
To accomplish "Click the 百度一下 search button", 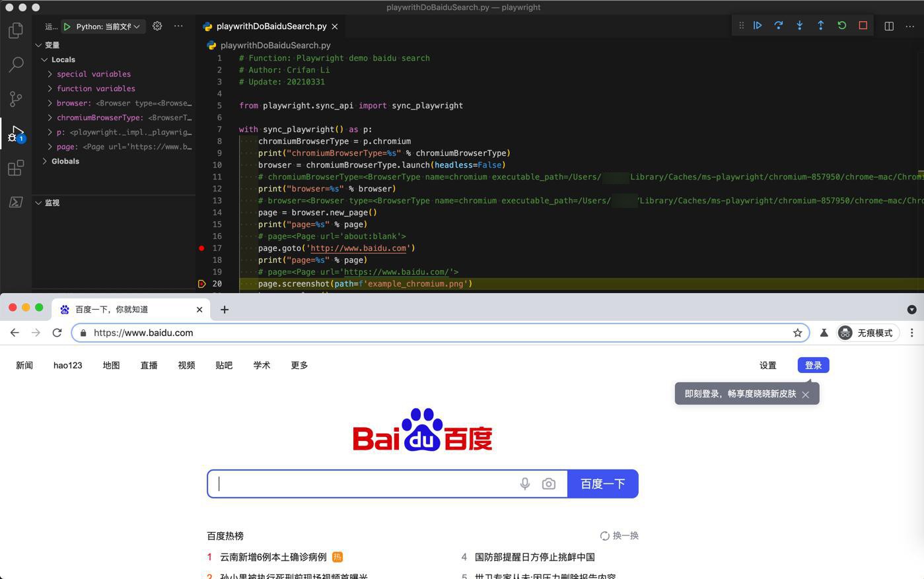I will (x=603, y=484).
